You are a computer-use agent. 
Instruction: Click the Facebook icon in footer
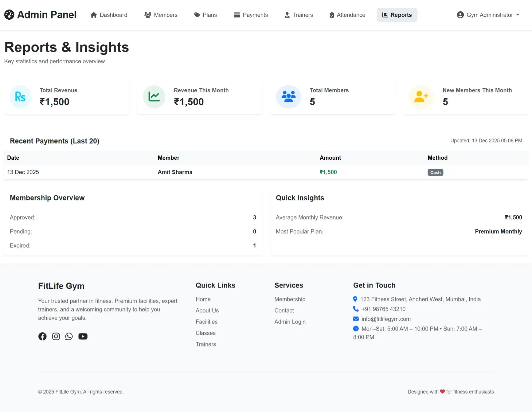pyautogui.click(x=42, y=336)
